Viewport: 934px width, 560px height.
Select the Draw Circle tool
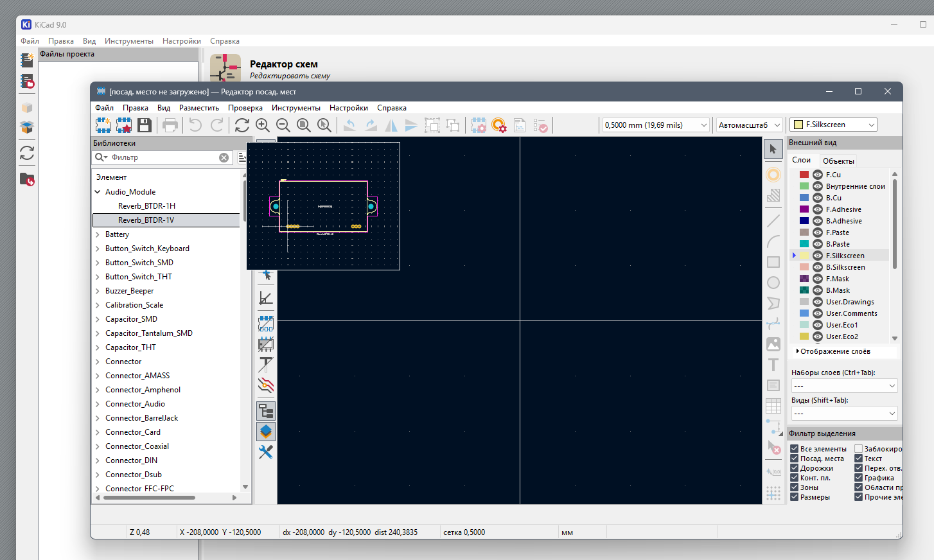tap(773, 283)
